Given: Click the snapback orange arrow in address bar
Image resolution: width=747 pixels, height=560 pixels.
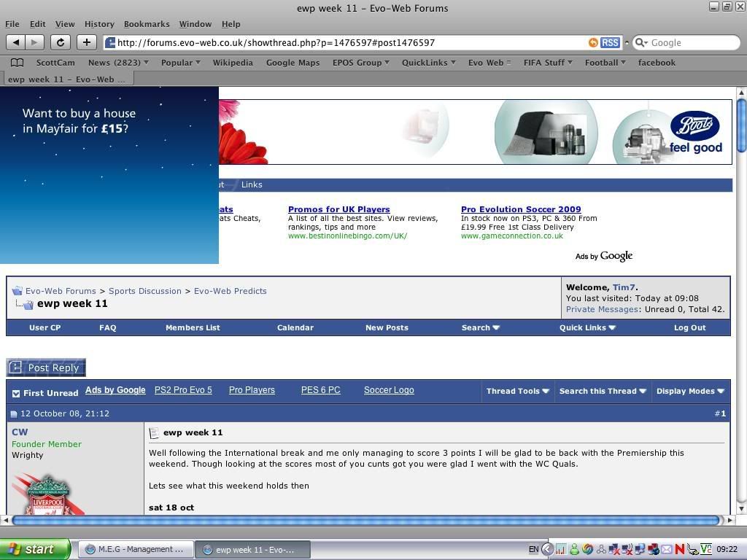Looking at the screenshot, I should pos(593,43).
